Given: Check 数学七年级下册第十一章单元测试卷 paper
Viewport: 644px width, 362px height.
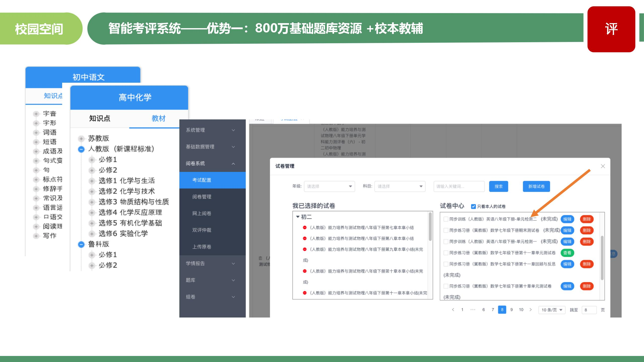Looking at the screenshot, I should coord(446,253).
